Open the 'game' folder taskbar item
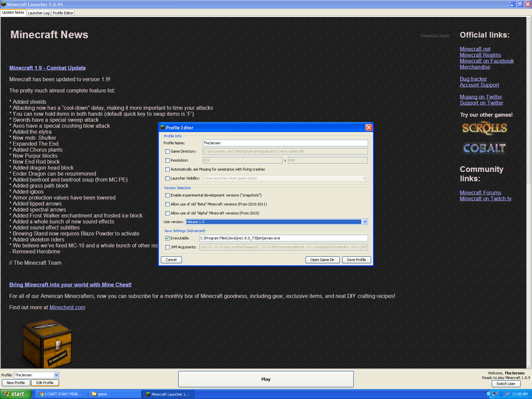The height and width of the screenshot is (399, 532). pyautogui.click(x=115, y=394)
